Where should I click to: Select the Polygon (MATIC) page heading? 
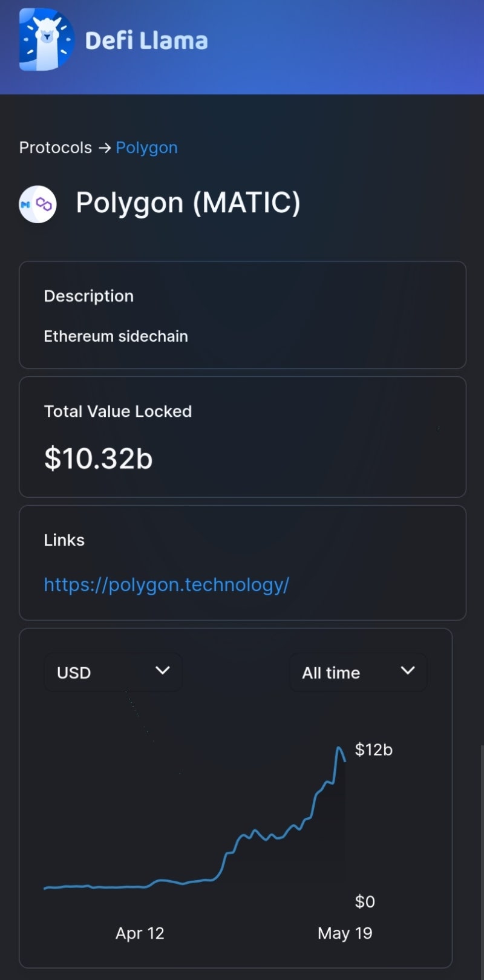coord(188,203)
